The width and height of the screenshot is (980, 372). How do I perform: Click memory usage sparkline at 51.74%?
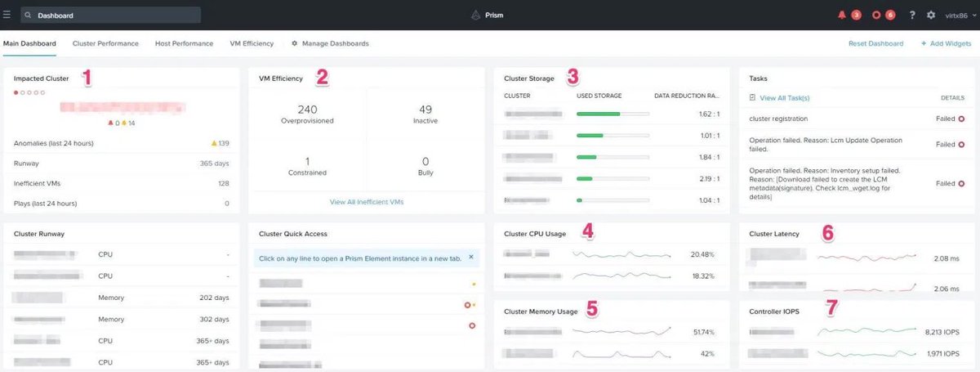[x=621, y=332]
